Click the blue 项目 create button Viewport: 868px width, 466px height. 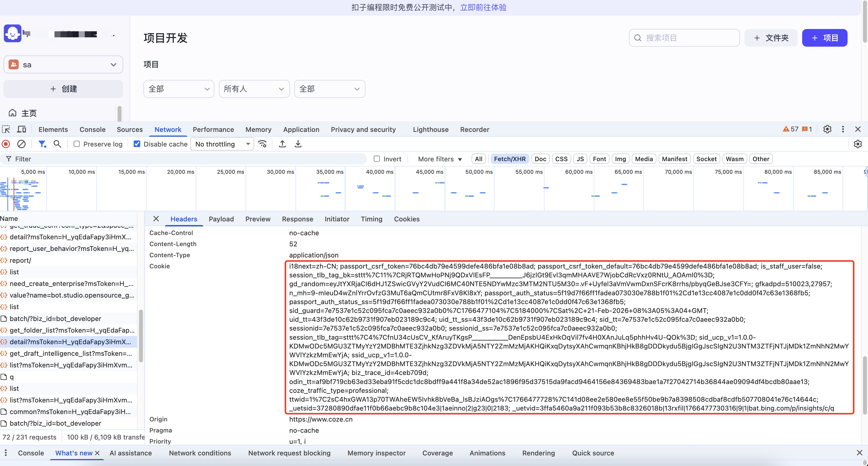click(825, 38)
